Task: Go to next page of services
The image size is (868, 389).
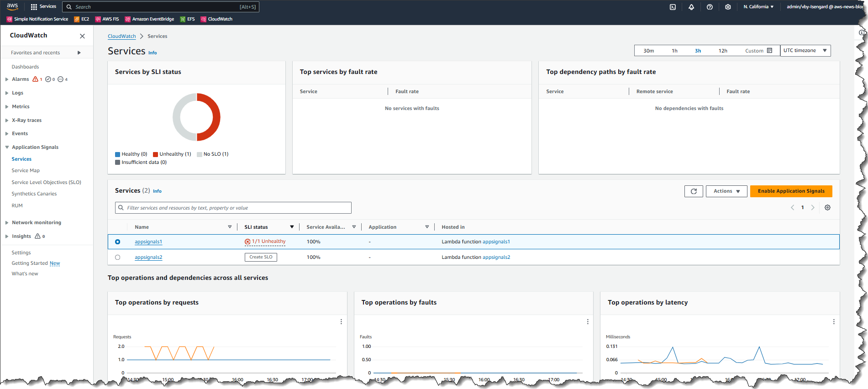Action: 813,208
